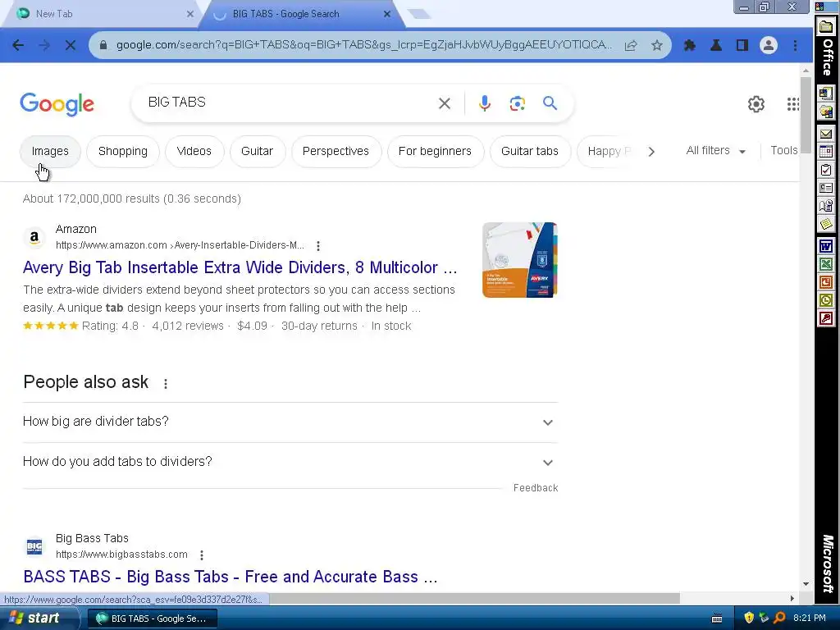Click the Google logo
840x630 pixels.
(x=57, y=104)
